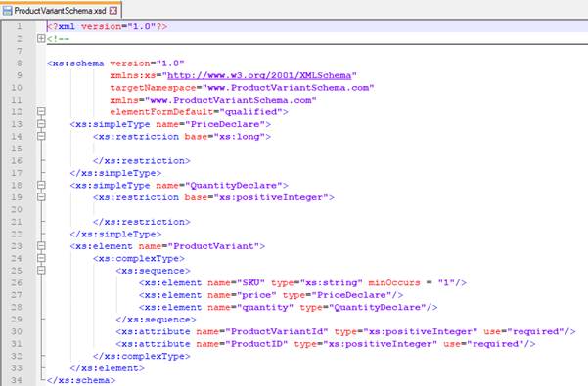This screenshot has width=588, height=386.
Task: Close the ProductVariantSchema.xsd tab
Action: coord(113,11)
